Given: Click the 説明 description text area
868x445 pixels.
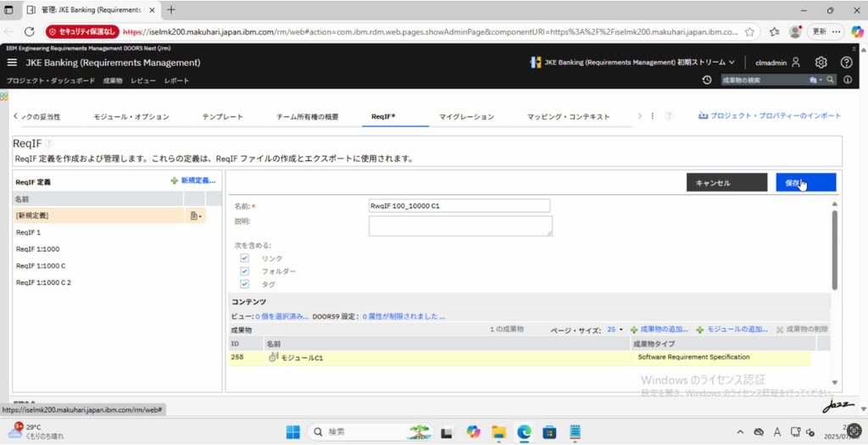Looking at the screenshot, I should (x=460, y=225).
